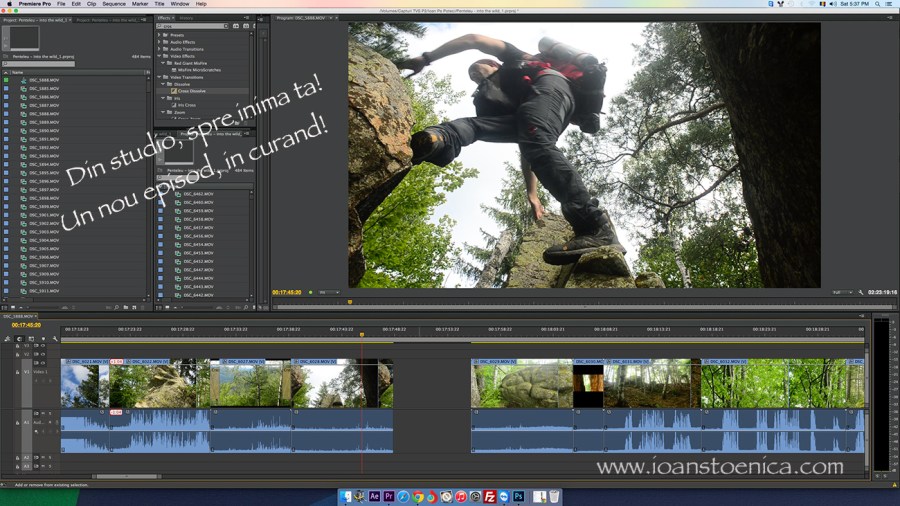Screen dimensions: 900x506
Task: Click the Program monitor wrench settings icon
Action: [861, 292]
